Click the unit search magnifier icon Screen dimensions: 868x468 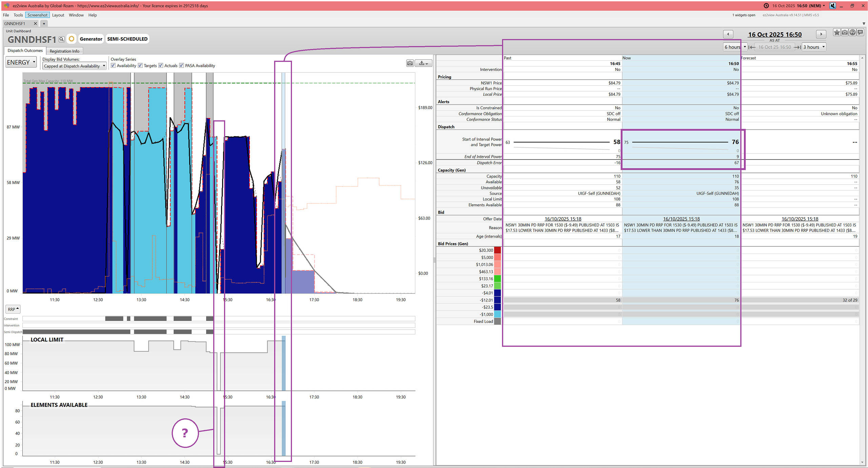click(x=61, y=39)
